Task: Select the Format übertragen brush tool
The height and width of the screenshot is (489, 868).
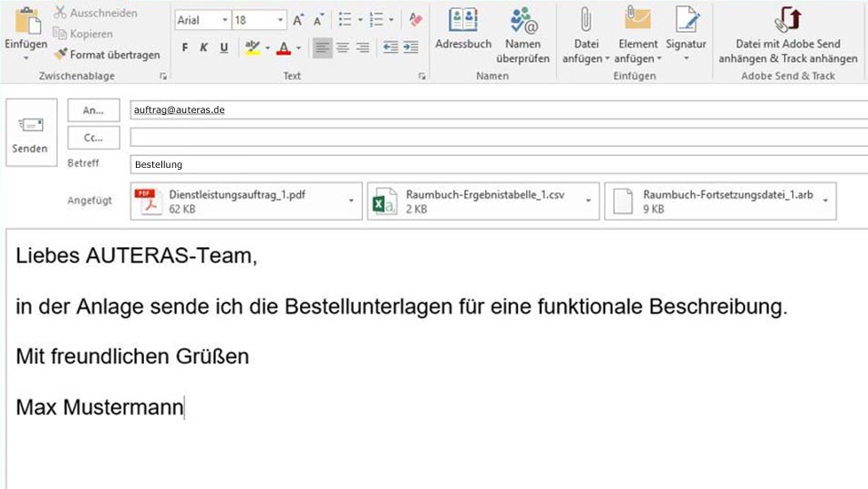Action: coord(107,55)
